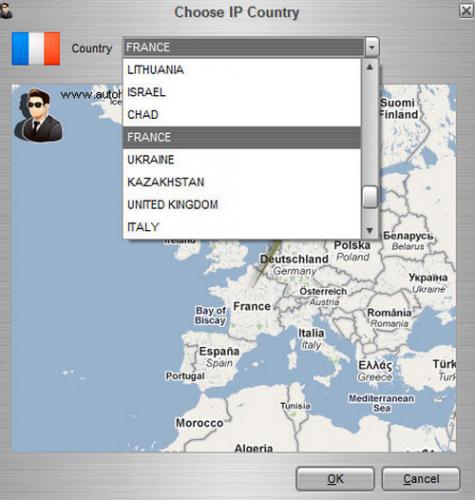
Task: Click the Bay of Biscay label
Action: tap(211, 315)
